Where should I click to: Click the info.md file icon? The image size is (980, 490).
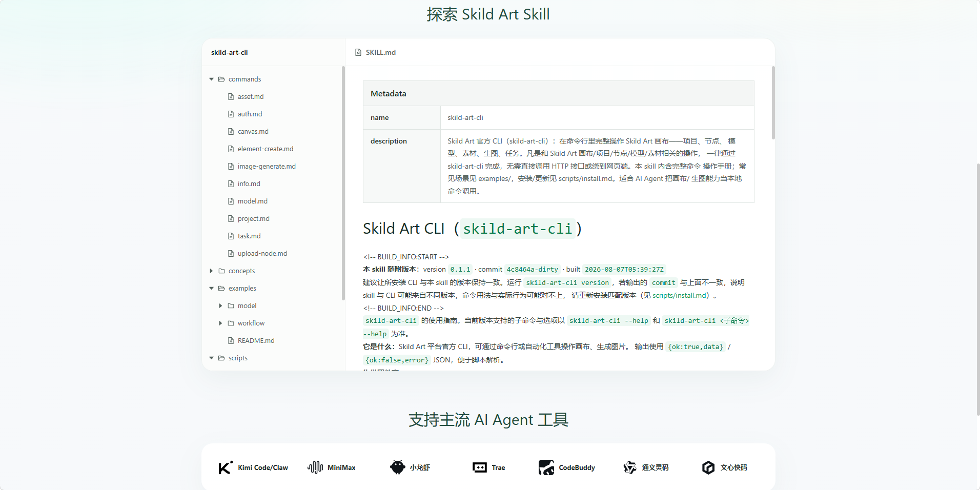point(231,184)
